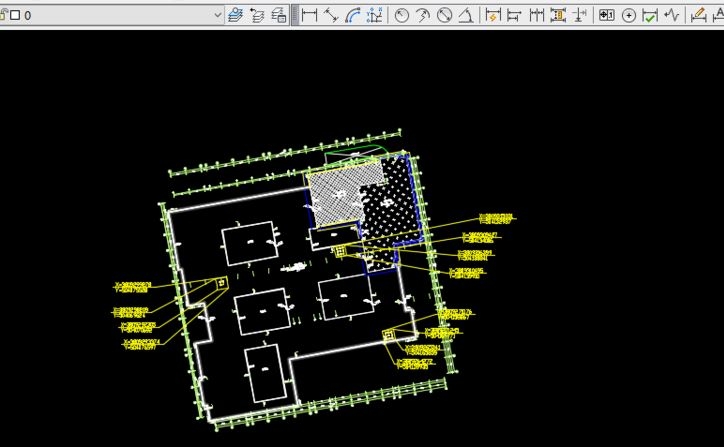Select the Baseline dimension tool
This screenshot has width=724, height=447.
click(x=514, y=15)
